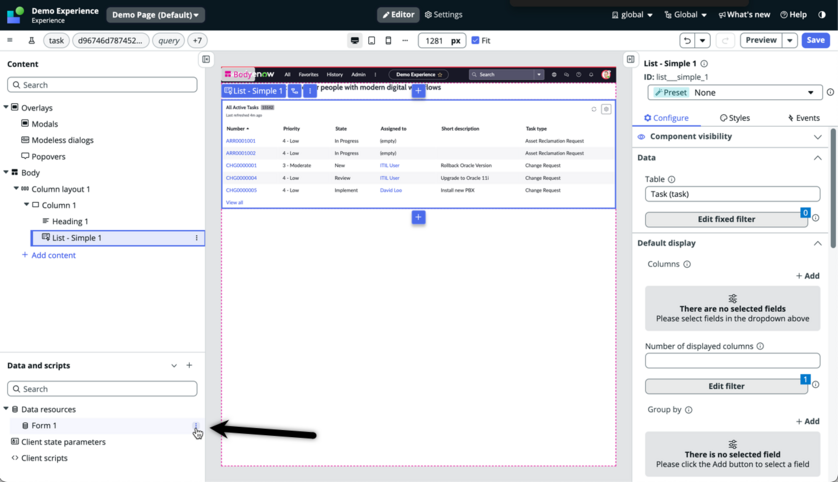Collapse the Overlays tree node
The image size is (838, 482).
tap(6, 107)
